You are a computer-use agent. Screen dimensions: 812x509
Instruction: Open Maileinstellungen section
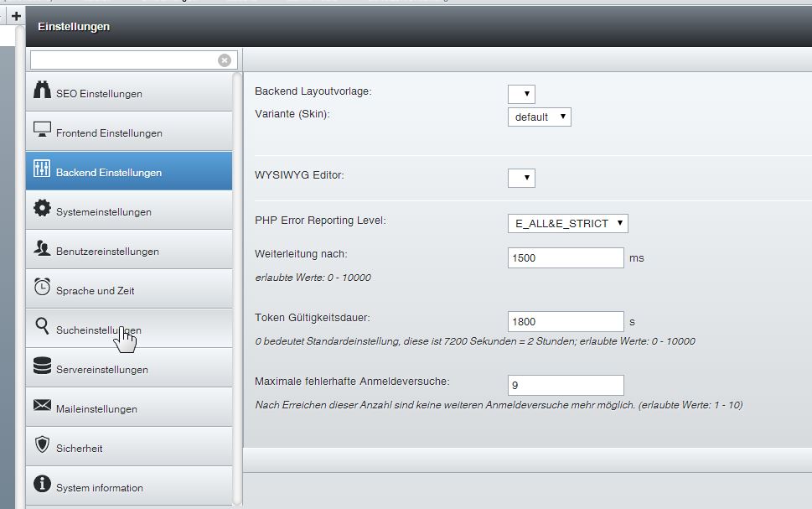tap(129, 407)
